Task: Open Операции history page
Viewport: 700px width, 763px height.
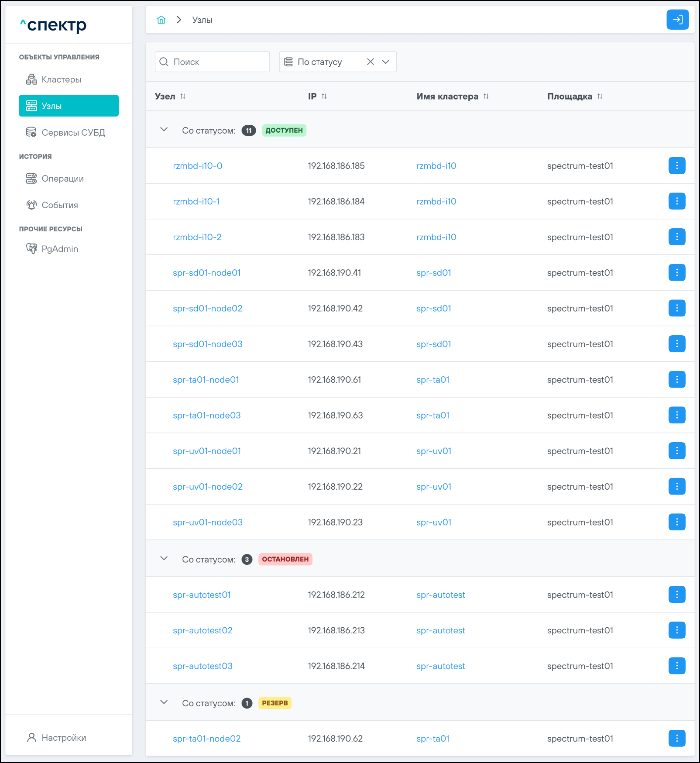Action: [x=62, y=179]
